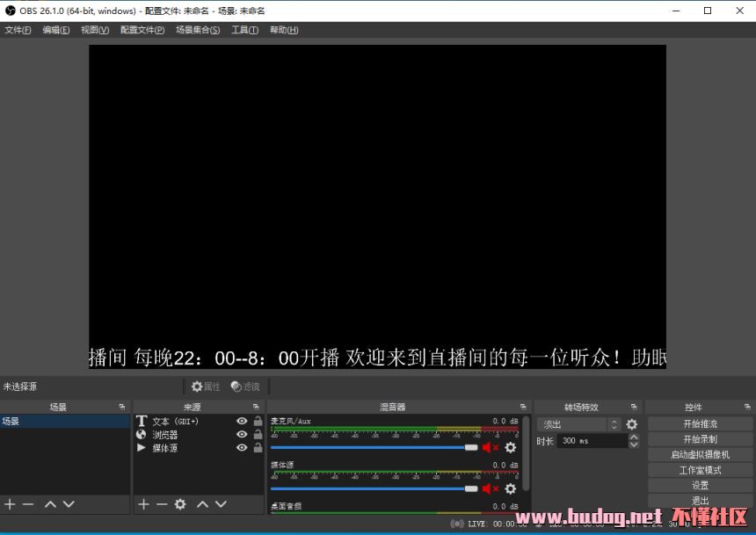Open the transition properties gear next to 淡出
The height and width of the screenshot is (535, 756).
[x=631, y=424]
